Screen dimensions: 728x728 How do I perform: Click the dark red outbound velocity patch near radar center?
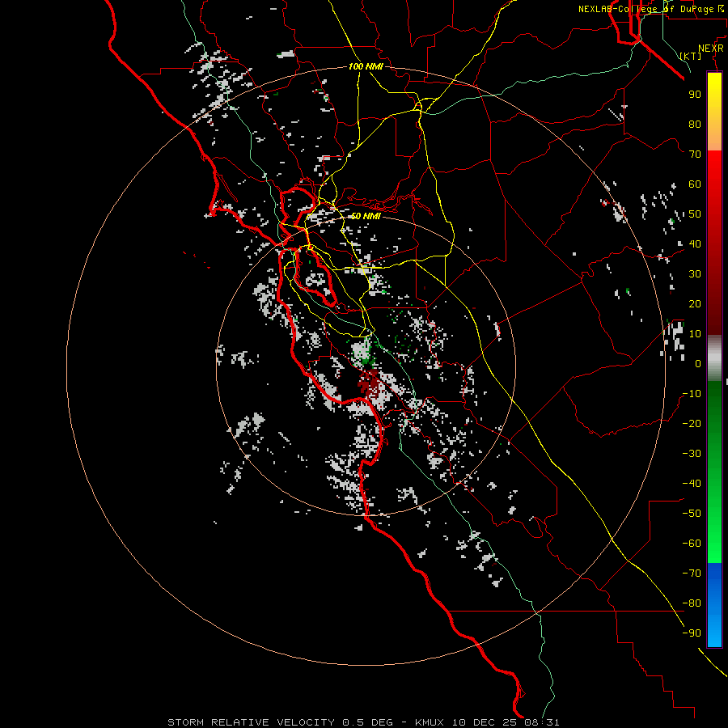coord(370,383)
